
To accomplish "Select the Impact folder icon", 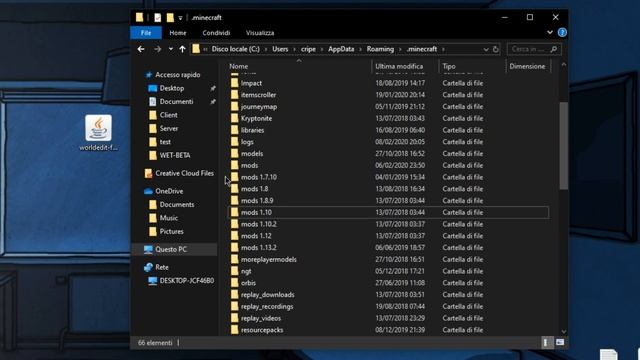I will 234,83.
